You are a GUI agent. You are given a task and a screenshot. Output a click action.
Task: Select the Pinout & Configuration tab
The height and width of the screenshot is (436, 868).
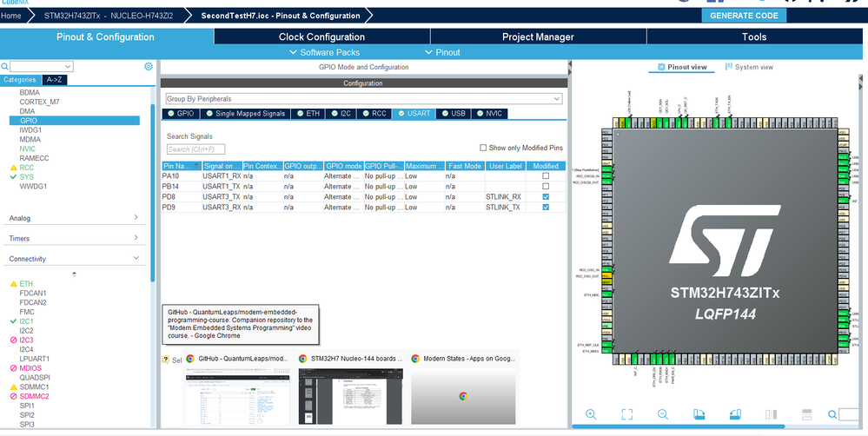(106, 37)
